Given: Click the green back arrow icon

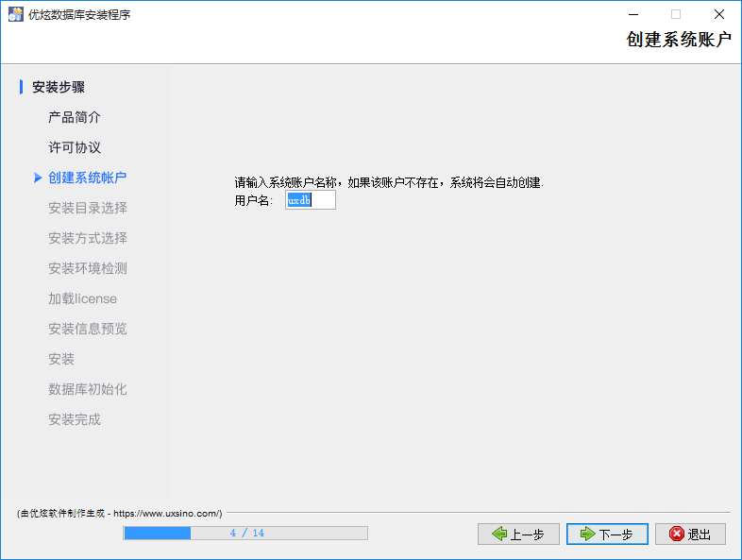Looking at the screenshot, I should coord(499,534).
